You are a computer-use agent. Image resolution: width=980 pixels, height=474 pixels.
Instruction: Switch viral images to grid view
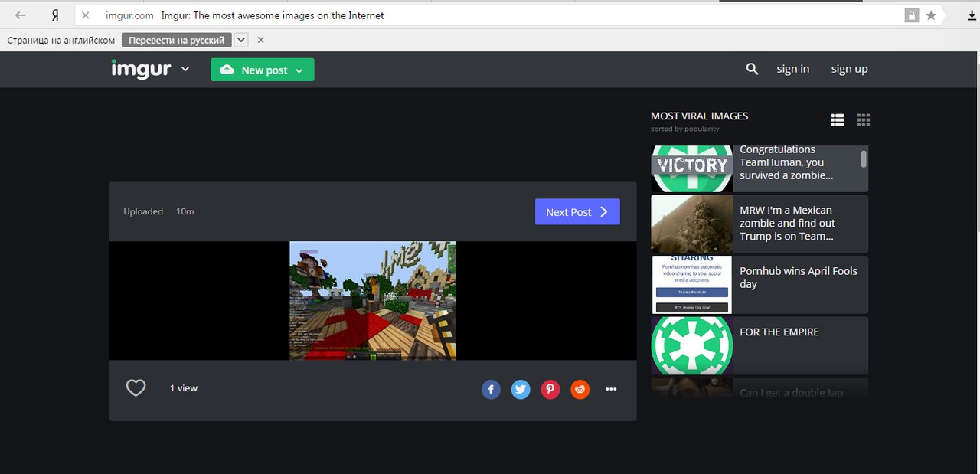(x=864, y=120)
